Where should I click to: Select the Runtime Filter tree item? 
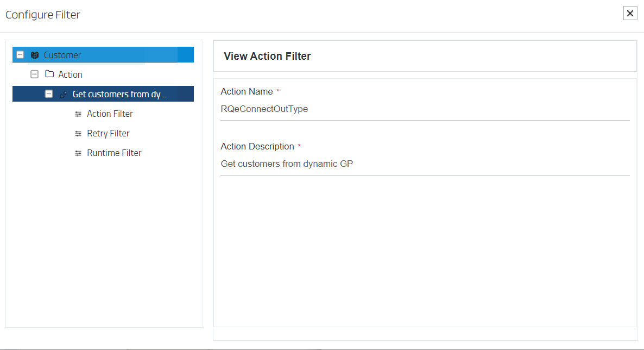click(x=113, y=153)
